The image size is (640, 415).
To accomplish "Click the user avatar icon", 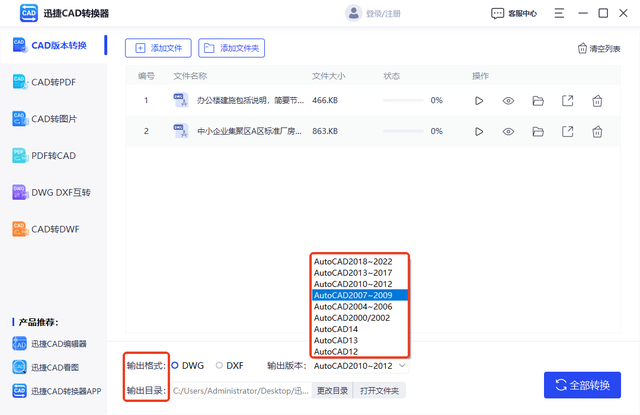I will [x=353, y=13].
